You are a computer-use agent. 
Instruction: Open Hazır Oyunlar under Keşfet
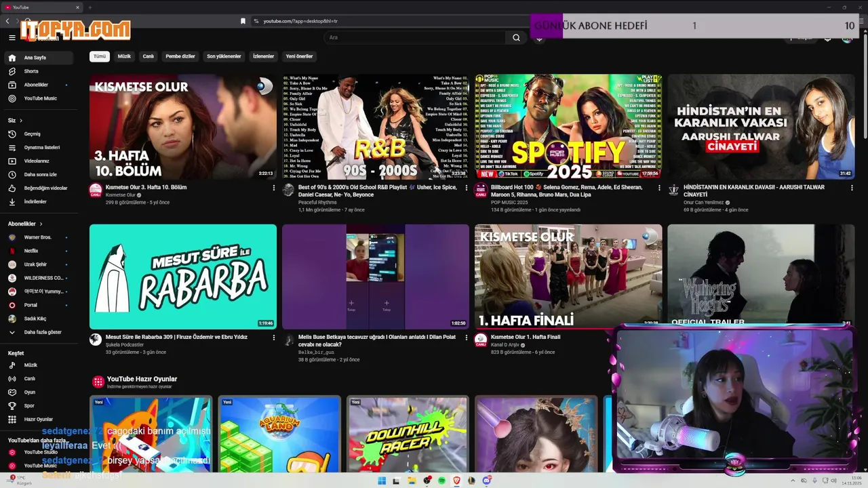38,420
